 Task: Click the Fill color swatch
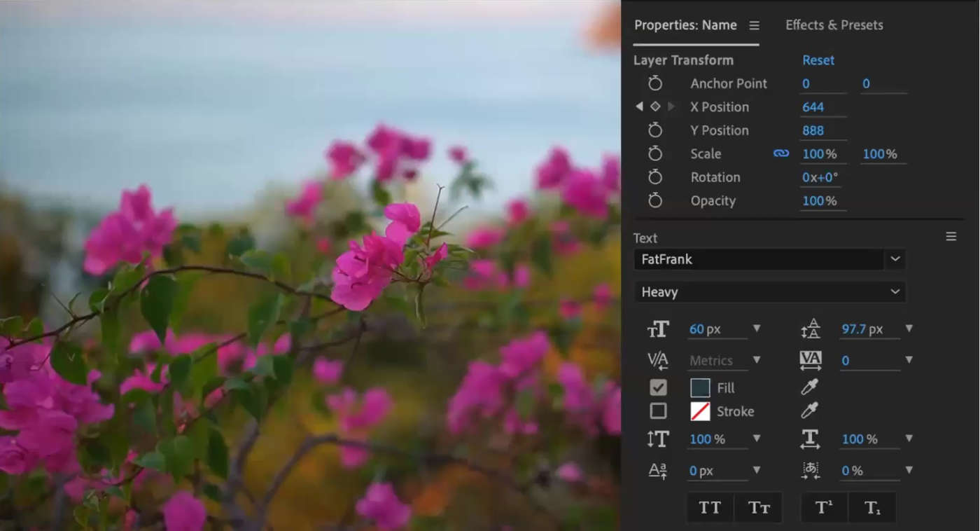tap(701, 387)
